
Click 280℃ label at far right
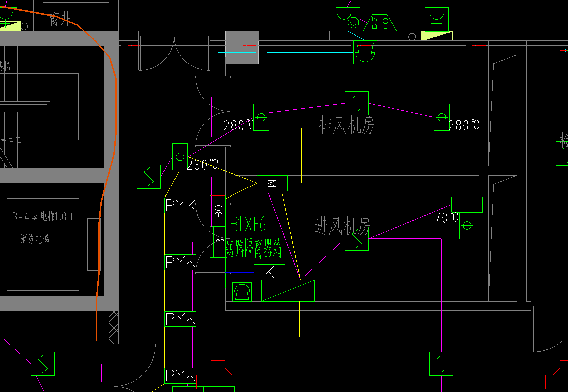click(464, 125)
